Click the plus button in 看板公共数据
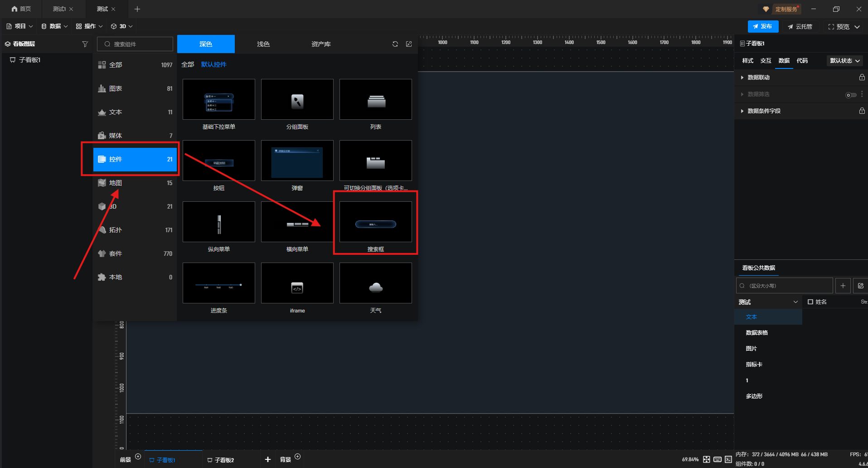Screen dimensions: 868x468 843,286
